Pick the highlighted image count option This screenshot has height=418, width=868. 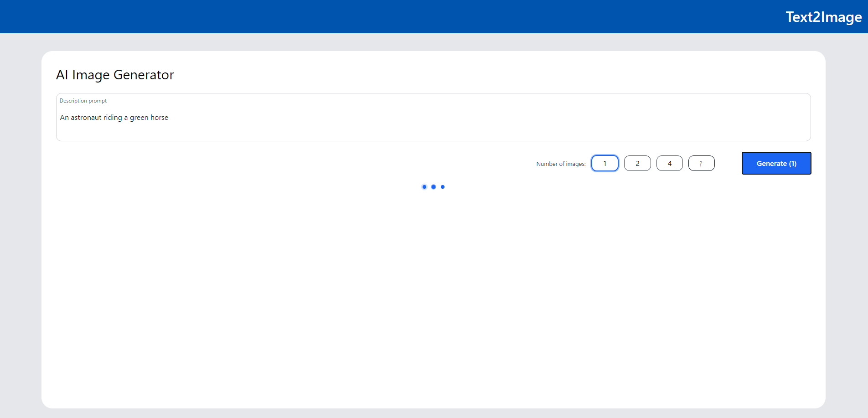click(x=605, y=163)
